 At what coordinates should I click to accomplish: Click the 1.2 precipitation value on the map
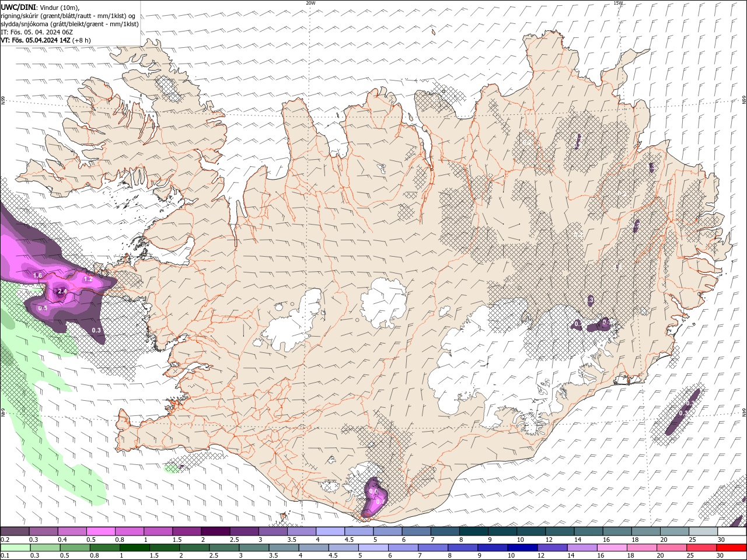pyautogui.click(x=88, y=279)
